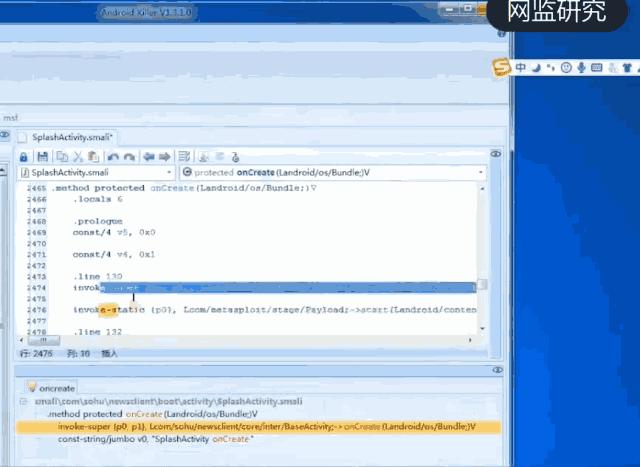Toggle the eye icon at editor toolbar's right end
This screenshot has height=467, width=640.
click(496, 154)
